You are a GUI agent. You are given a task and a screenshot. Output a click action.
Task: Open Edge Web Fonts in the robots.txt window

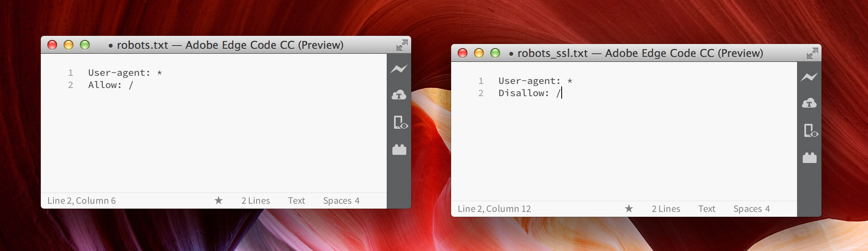click(399, 95)
